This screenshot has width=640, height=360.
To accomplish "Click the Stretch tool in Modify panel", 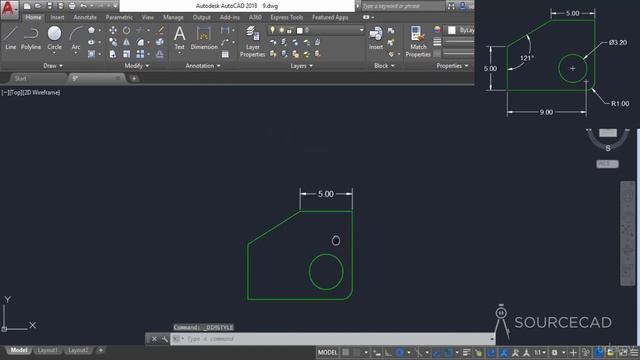I will point(113,54).
